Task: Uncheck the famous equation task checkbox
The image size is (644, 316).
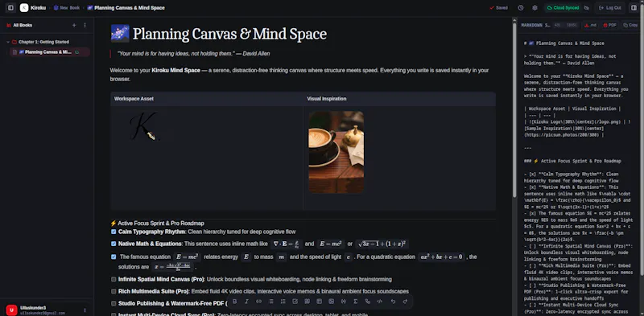Action: 114,257
